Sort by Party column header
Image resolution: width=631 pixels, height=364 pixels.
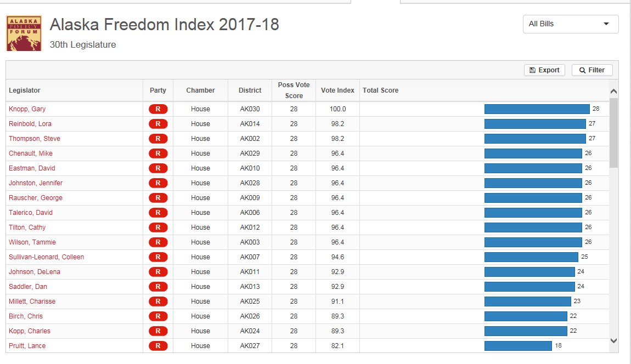tap(158, 90)
